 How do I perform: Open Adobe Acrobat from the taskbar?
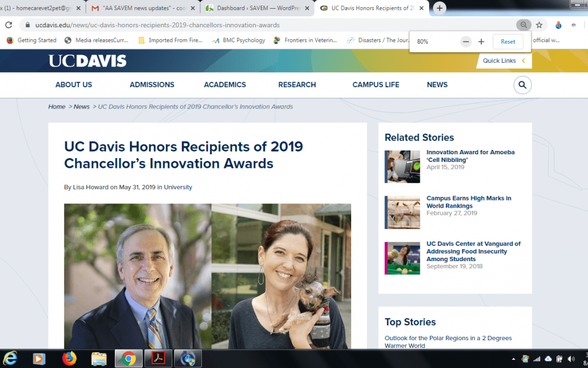[158, 358]
